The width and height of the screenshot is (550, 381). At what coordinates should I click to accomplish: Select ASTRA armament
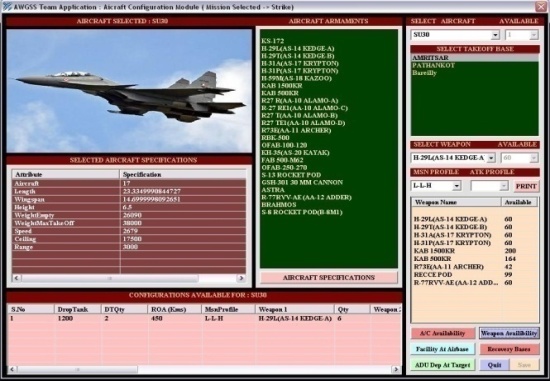[273, 190]
